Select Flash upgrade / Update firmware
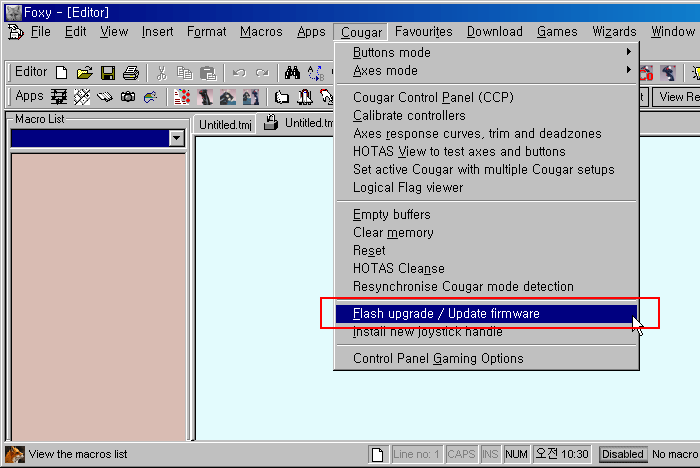Image resolution: width=700 pixels, height=468 pixels. (x=487, y=313)
